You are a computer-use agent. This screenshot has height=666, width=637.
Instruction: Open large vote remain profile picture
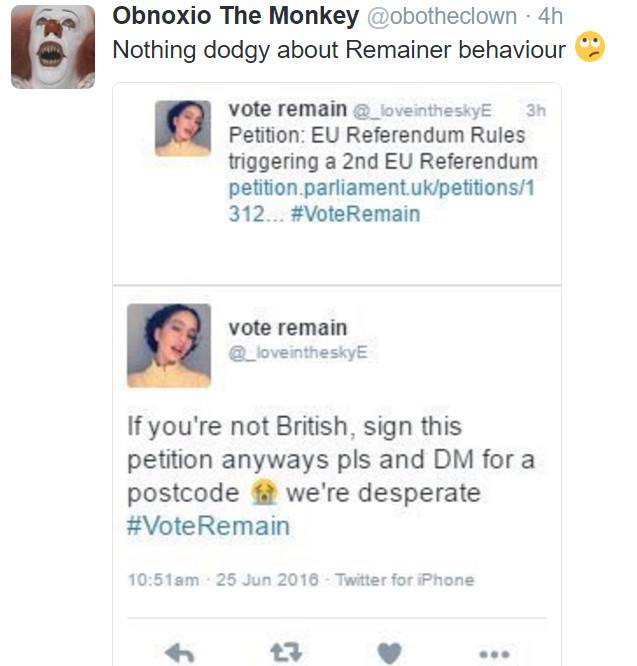(x=169, y=345)
